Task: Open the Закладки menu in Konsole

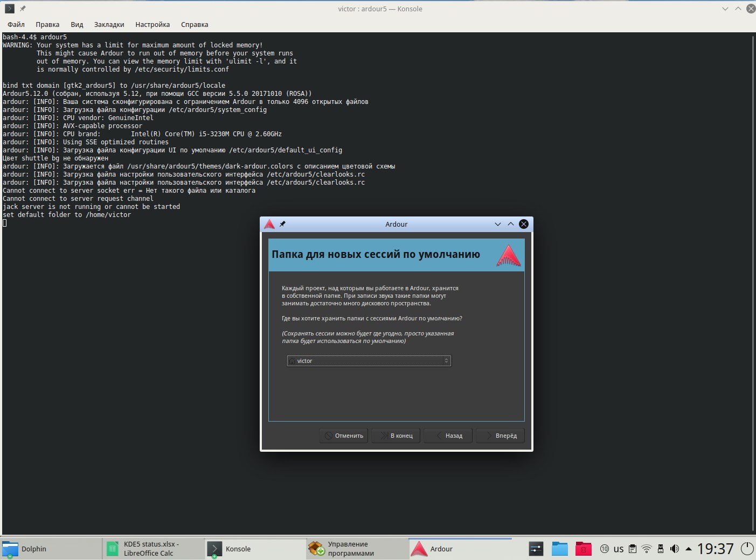Action: pyautogui.click(x=109, y=24)
